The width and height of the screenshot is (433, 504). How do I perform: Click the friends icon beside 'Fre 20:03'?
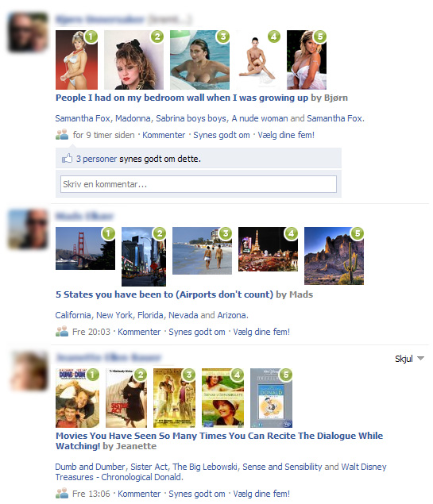[x=62, y=331]
